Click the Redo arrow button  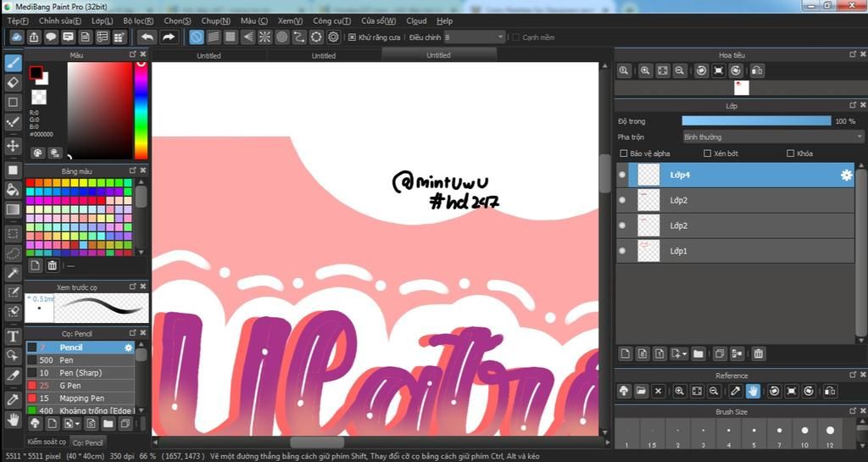pyautogui.click(x=169, y=37)
